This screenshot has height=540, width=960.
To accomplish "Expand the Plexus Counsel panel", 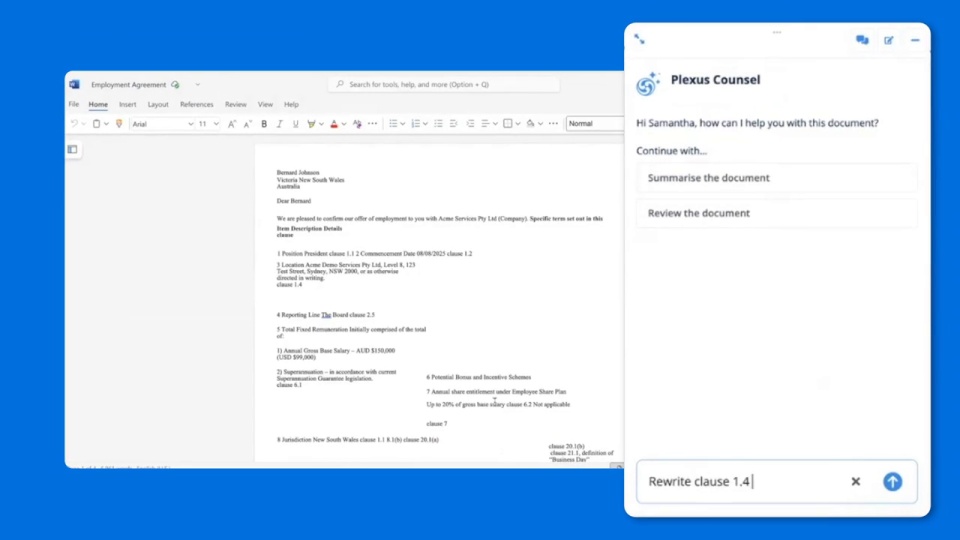I will coord(640,39).
